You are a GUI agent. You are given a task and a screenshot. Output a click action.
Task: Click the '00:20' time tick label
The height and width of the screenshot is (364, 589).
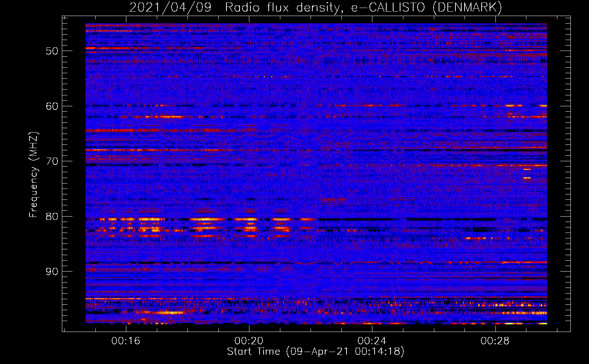tap(249, 341)
